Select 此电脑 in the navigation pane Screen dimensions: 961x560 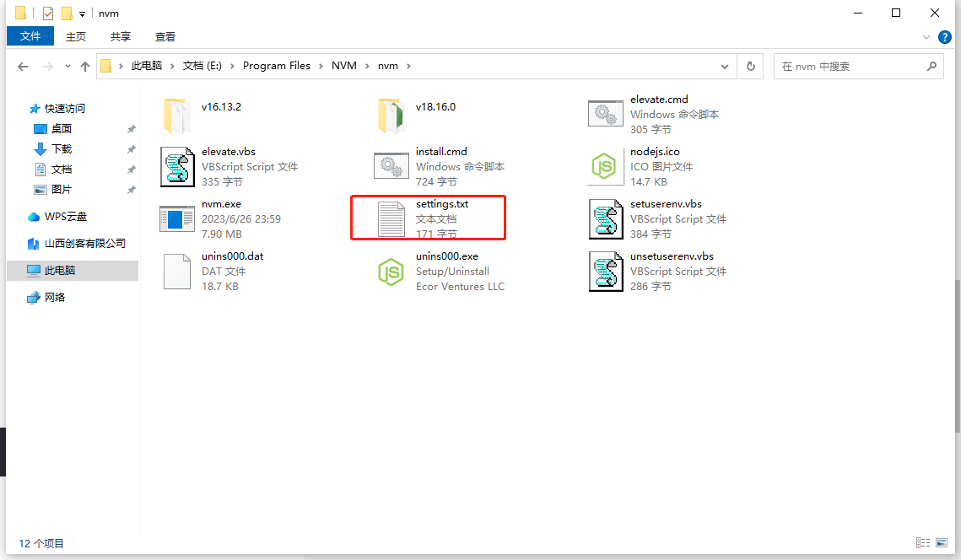tap(60, 271)
